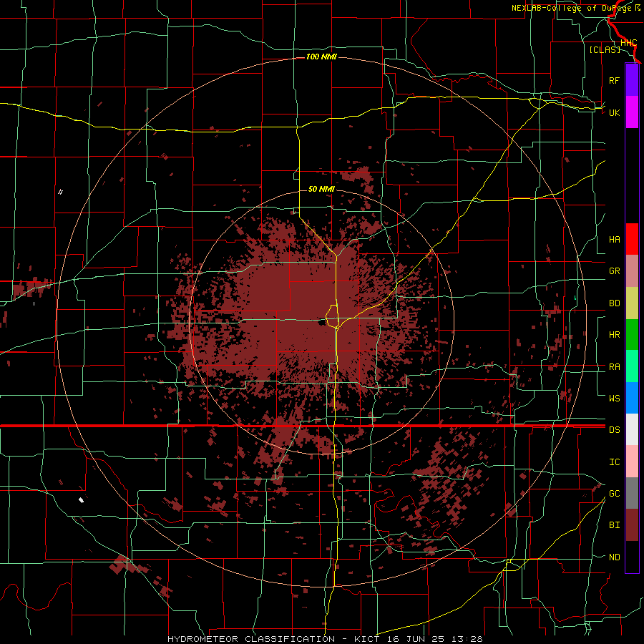Click the RF legend label

coord(614,80)
